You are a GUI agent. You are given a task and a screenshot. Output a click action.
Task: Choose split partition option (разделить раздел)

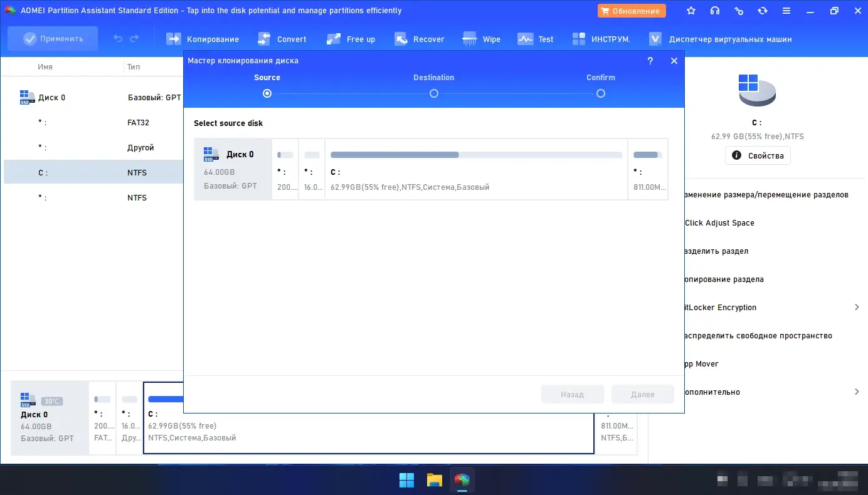[716, 251]
